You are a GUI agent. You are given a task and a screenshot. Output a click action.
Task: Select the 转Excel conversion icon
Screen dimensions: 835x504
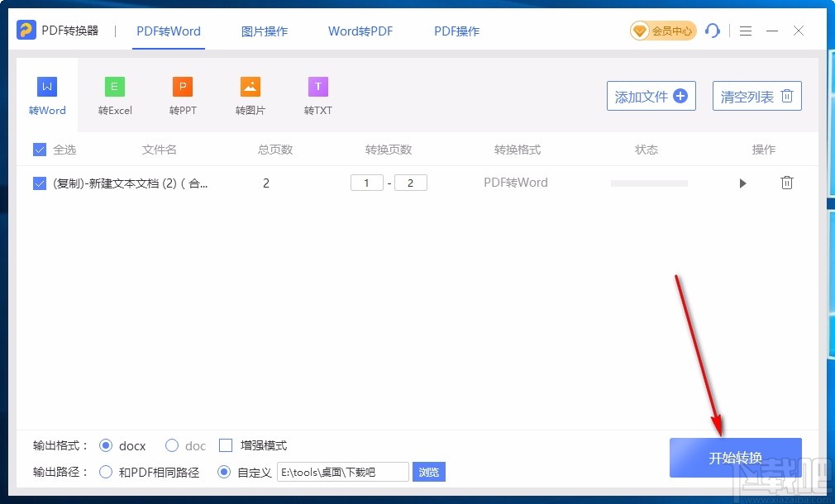[114, 85]
